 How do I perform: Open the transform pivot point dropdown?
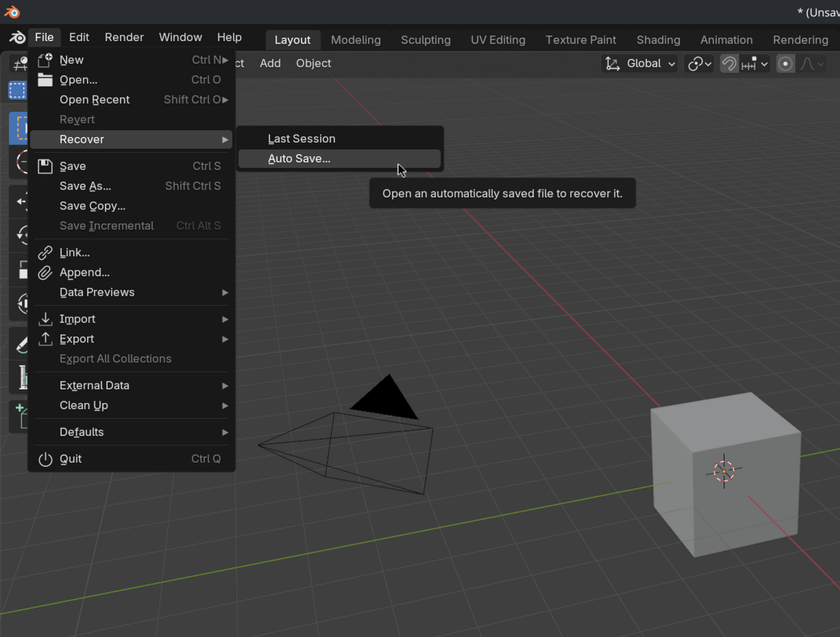(700, 64)
